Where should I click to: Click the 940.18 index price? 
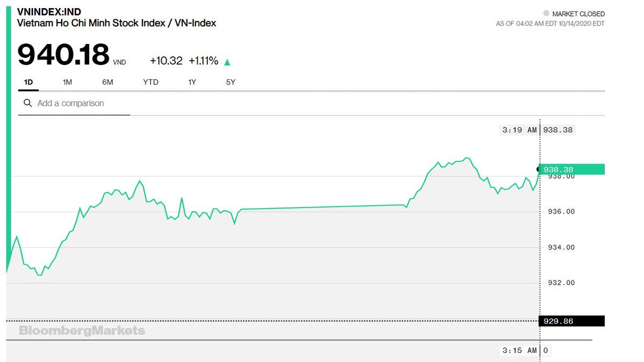coord(63,55)
